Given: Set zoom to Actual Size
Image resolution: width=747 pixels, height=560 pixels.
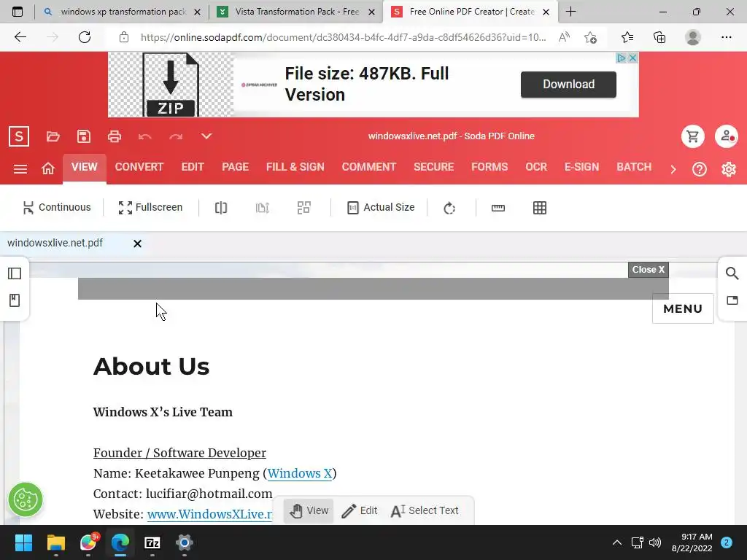Looking at the screenshot, I should tap(381, 208).
